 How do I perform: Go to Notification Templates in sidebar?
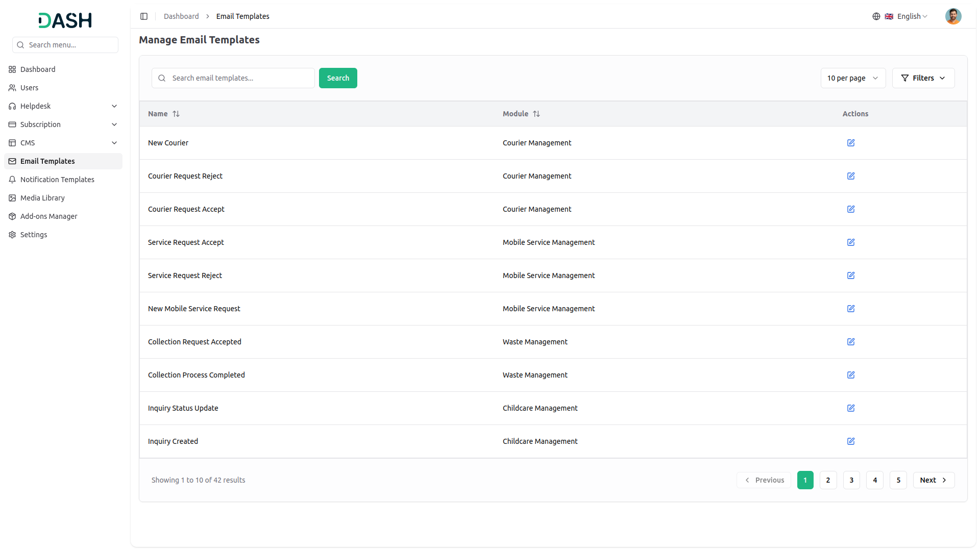pyautogui.click(x=57, y=180)
